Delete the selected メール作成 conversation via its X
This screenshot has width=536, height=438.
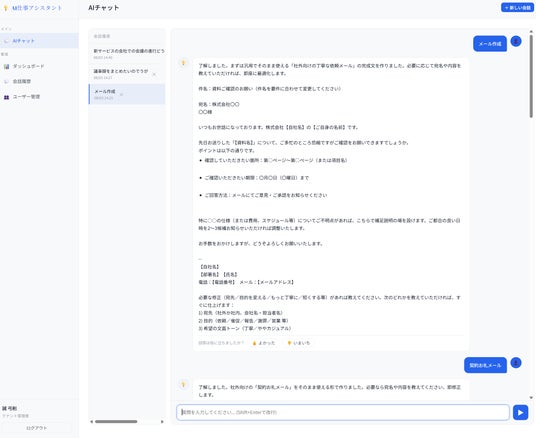[x=121, y=94]
